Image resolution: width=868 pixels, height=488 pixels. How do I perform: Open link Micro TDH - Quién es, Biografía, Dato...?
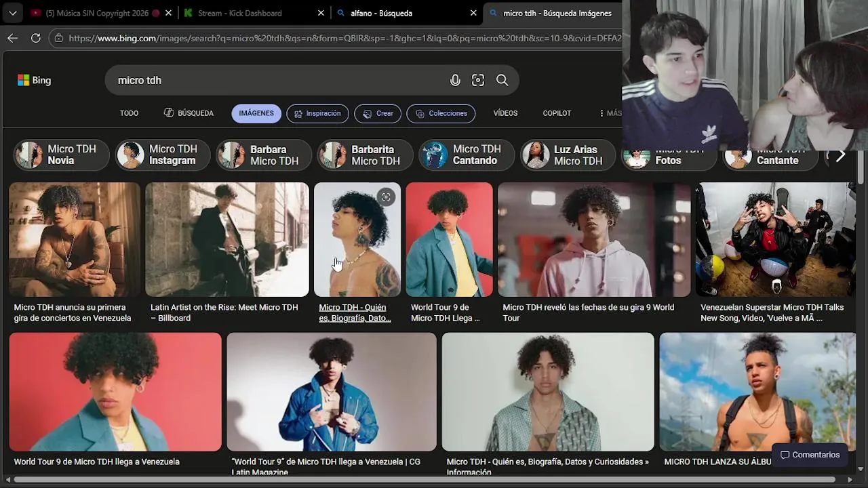(x=355, y=312)
